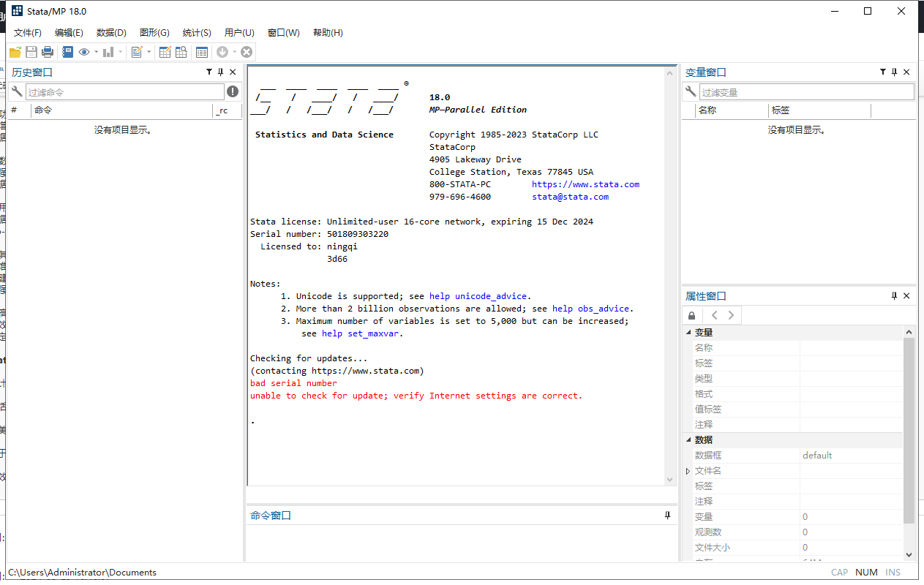Click the 属性窗口 scroll down arrow
Screen dimensions: 924x585
coord(909,555)
